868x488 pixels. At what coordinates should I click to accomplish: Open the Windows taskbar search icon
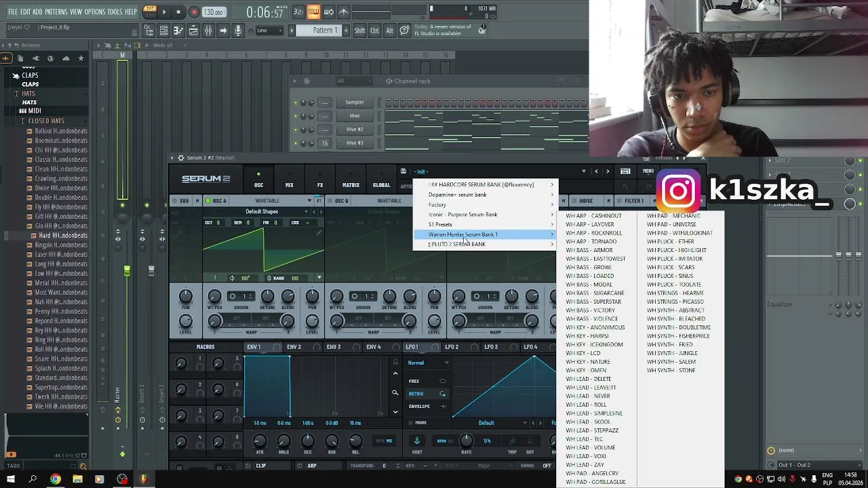pos(33,479)
